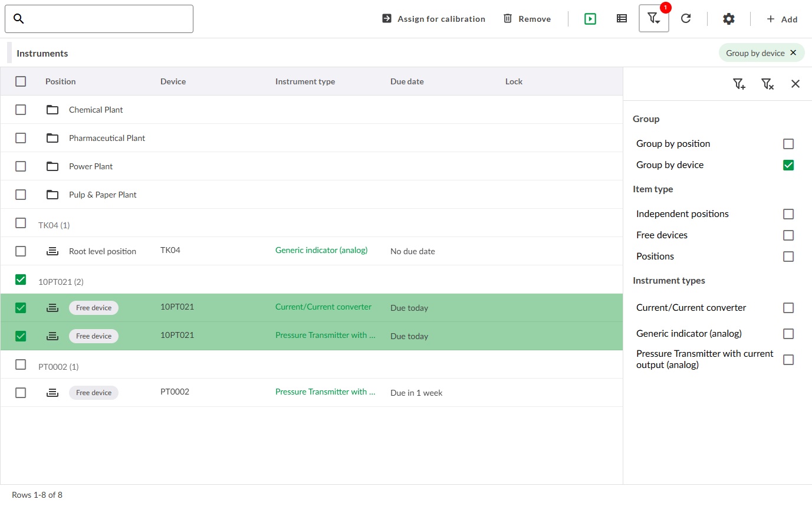Remove the 'Group by device' filter chip
The height and width of the screenshot is (506, 812).
(793, 52)
